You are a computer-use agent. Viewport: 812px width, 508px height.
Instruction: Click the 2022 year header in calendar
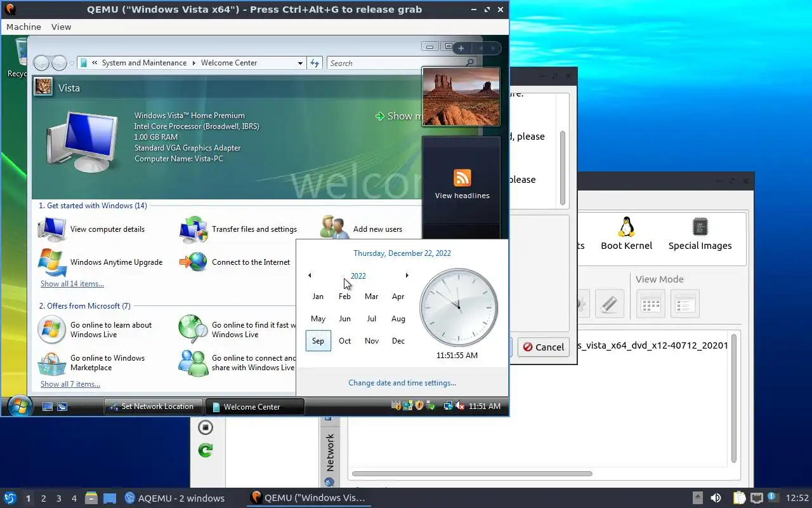[358, 276]
